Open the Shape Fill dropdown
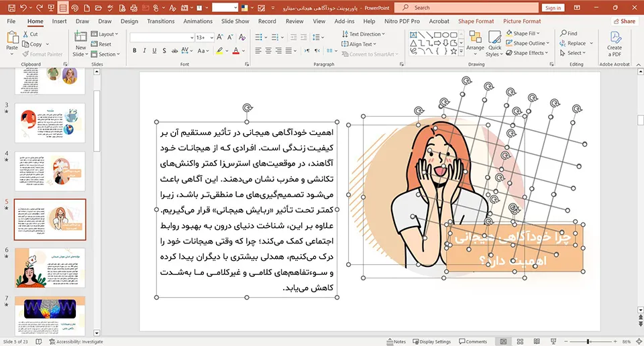 point(523,34)
